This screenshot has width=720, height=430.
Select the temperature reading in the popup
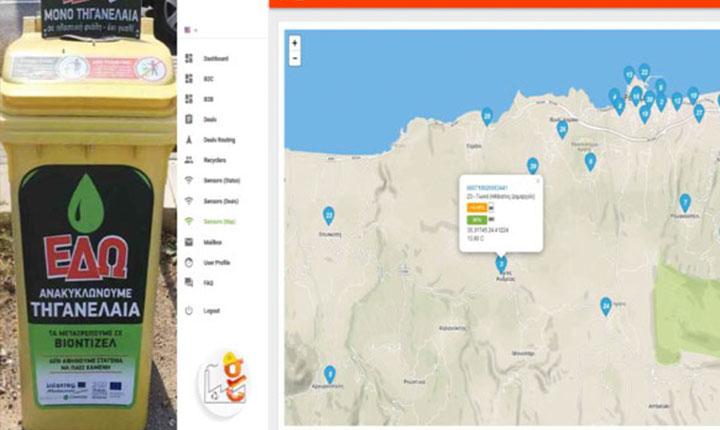click(475, 239)
